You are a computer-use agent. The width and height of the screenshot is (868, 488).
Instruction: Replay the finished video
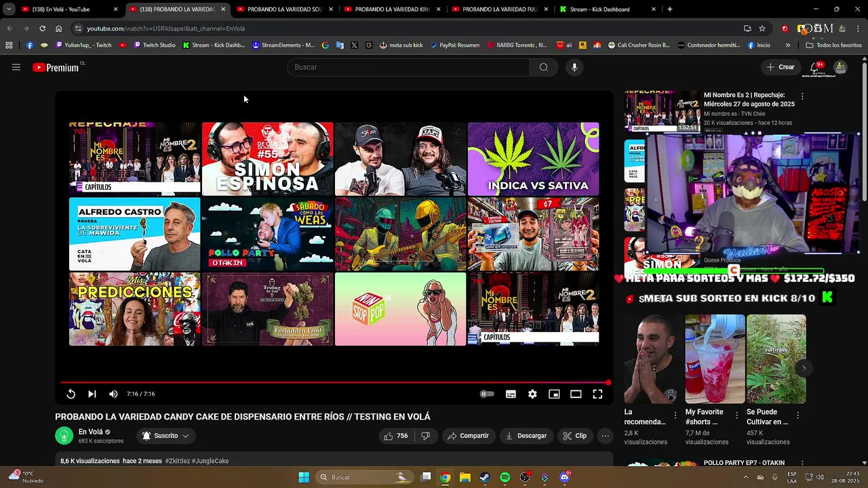click(71, 394)
